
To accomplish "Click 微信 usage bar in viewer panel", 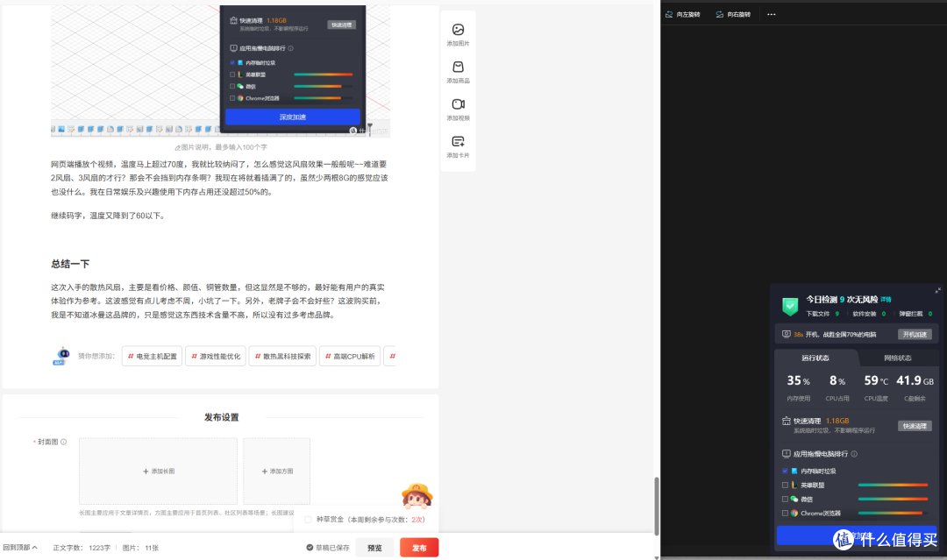I will (893, 499).
